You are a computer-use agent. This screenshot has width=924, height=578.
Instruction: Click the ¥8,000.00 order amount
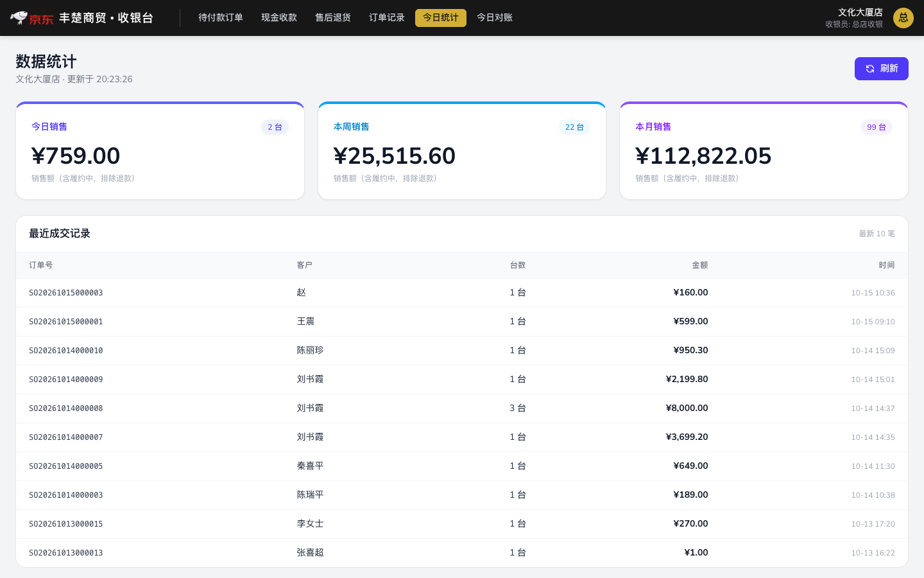[687, 408]
